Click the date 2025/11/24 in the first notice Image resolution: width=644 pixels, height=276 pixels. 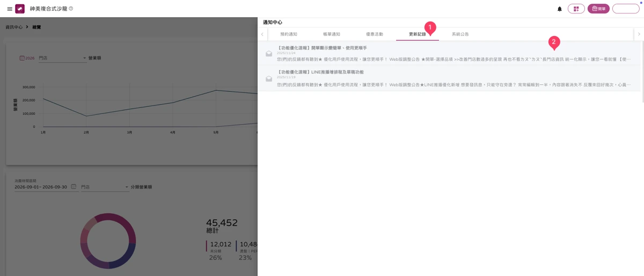tap(286, 53)
